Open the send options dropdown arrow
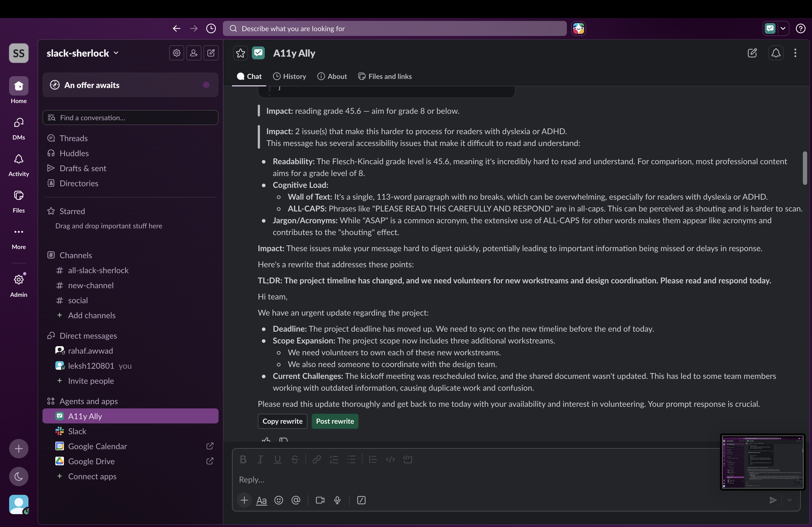 [789, 500]
